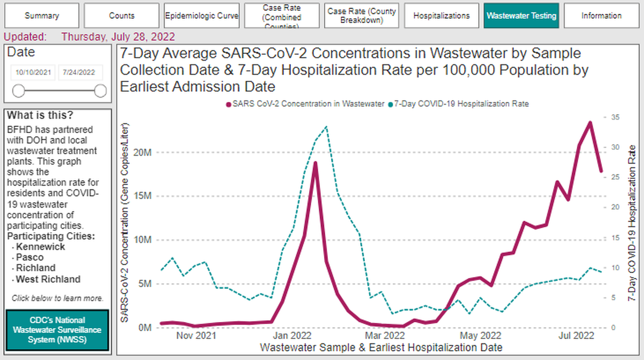Click the 'What is this?' heading
This screenshot has height=360, width=644.
[x=40, y=115]
